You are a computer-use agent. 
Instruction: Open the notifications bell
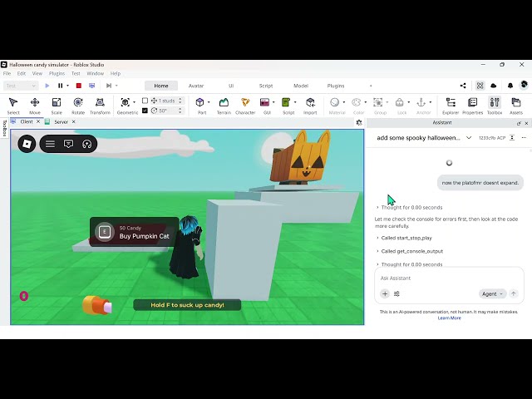pyautogui.click(x=510, y=86)
